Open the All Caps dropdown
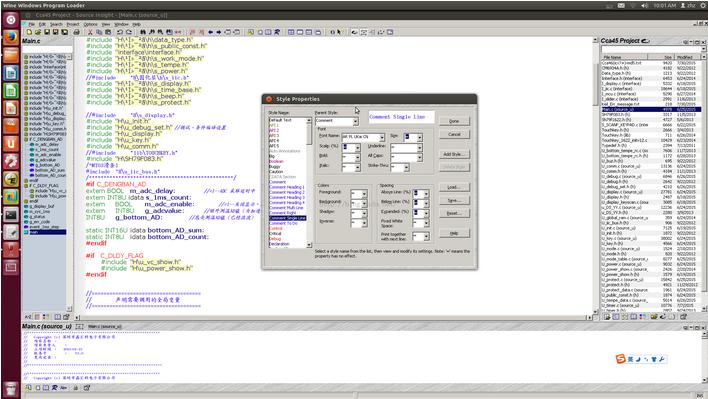The height and width of the screenshot is (399, 708). 419,157
